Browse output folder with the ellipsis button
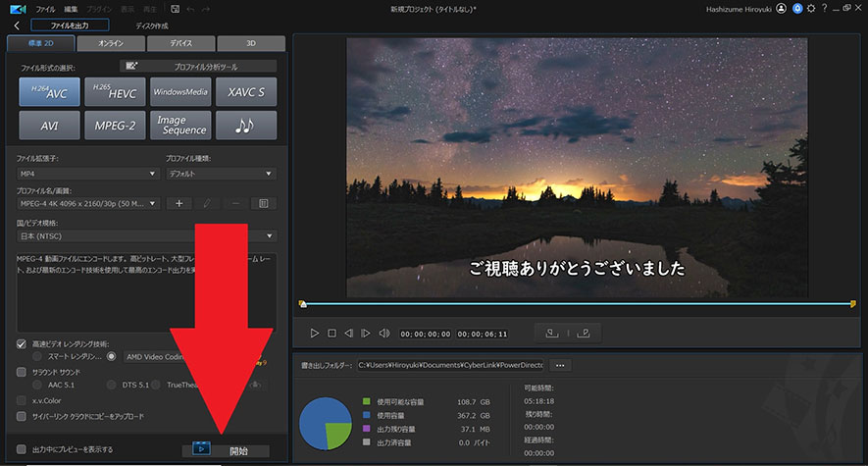Screen dimensions: 868x466 (560, 365)
